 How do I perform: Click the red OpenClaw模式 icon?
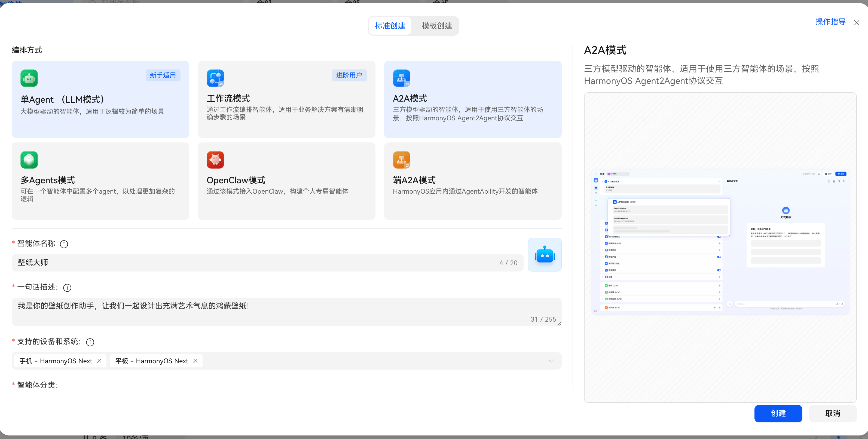click(215, 160)
